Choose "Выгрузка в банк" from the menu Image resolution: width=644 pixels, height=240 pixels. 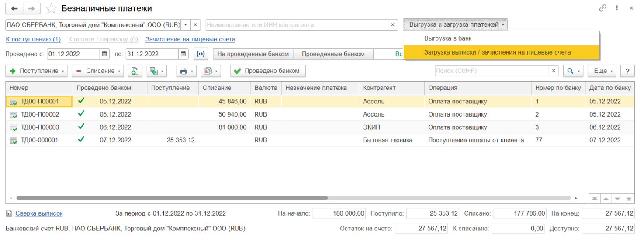pos(448,38)
